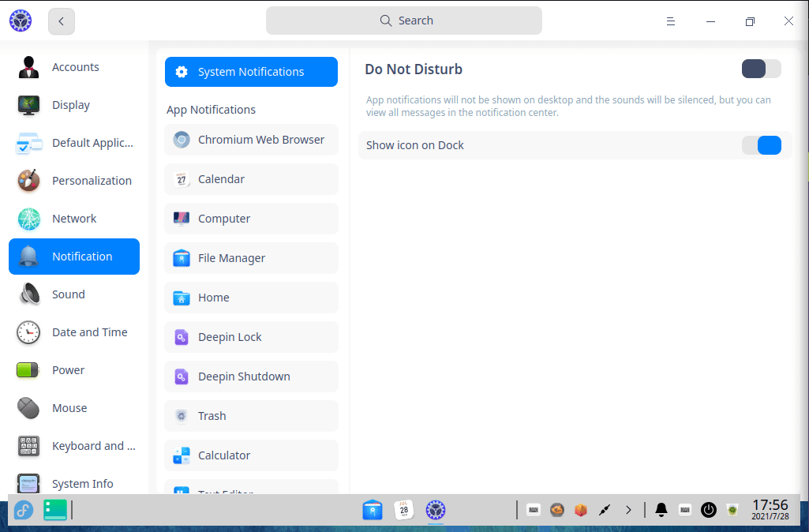Viewport: 809px width, 532px height.
Task: Open Calculator notification settings
Action: [x=251, y=455]
